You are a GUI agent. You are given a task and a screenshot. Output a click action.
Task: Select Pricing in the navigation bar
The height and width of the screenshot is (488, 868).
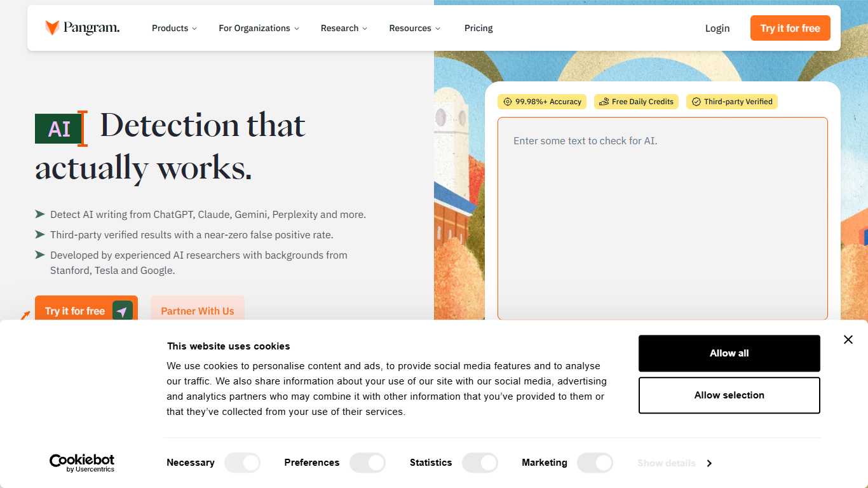click(478, 28)
